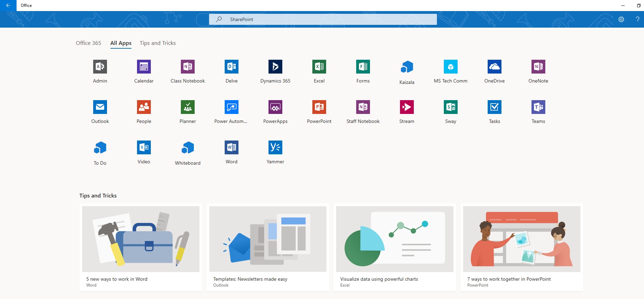Click 'Visualize data using powerful charts' title
The image size is (644, 299).
pos(379,279)
